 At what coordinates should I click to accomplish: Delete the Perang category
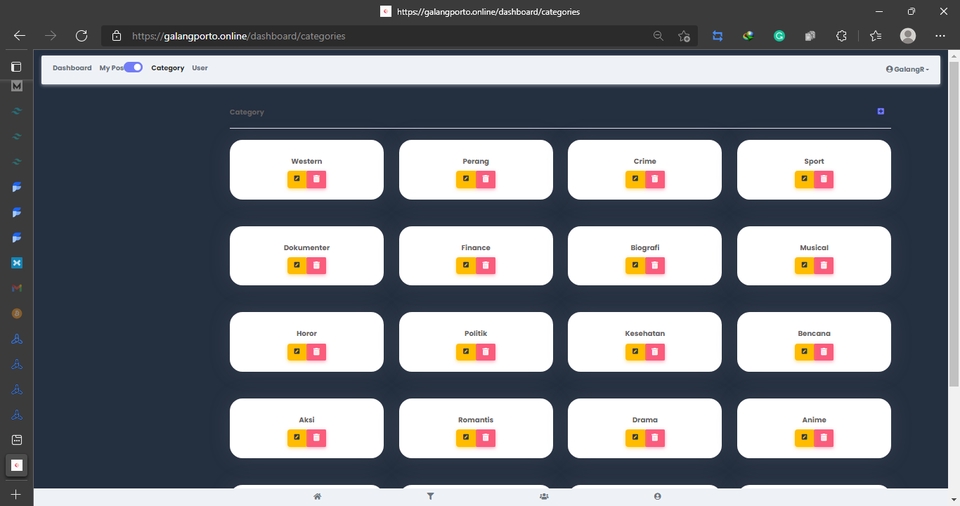486,179
